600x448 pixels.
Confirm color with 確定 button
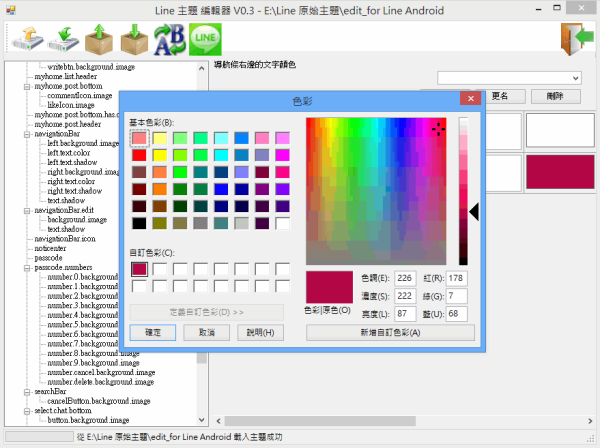(x=153, y=332)
